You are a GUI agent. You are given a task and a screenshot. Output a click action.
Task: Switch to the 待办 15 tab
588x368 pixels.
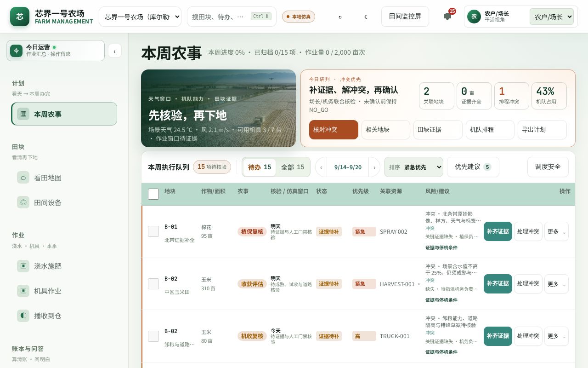[260, 167]
